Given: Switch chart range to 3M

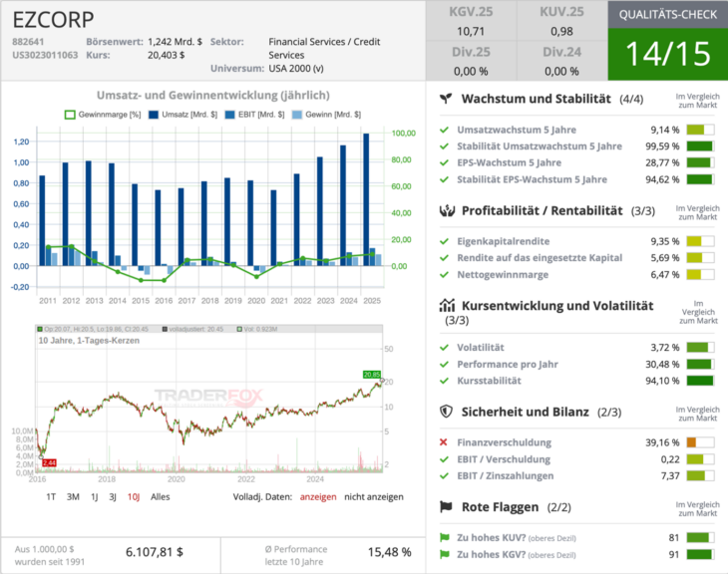Looking at the screenshot, I should (x=73, y=496).
